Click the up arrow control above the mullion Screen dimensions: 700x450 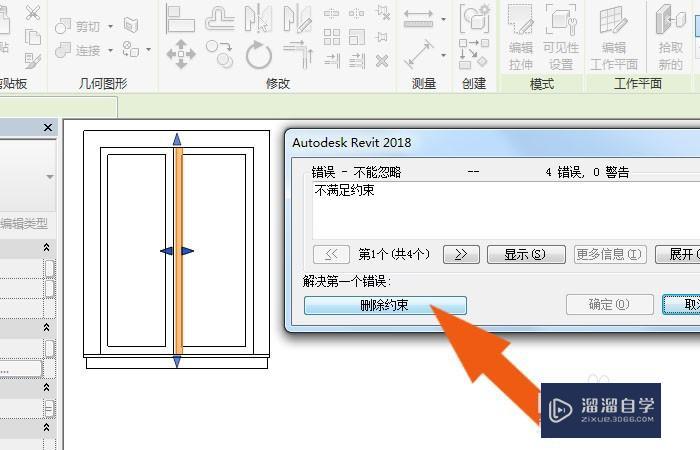click(177, 139)
